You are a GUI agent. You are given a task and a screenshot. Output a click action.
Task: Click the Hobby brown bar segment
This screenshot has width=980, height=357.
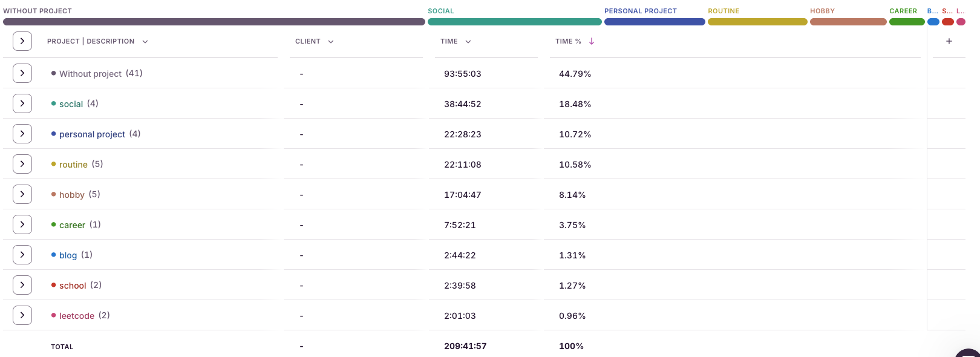pyautogui.click(x=848, y=22)
